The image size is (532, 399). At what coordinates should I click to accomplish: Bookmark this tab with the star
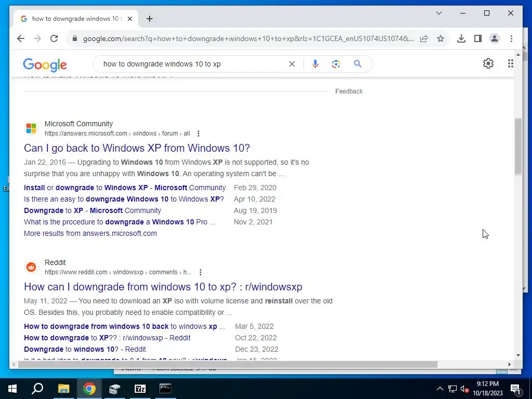(x=441, y=38)
